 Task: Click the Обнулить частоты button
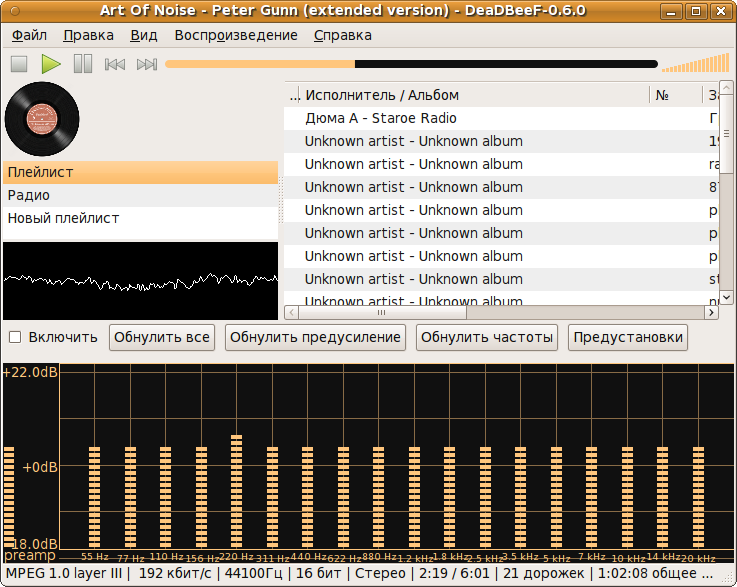point(486,337)
